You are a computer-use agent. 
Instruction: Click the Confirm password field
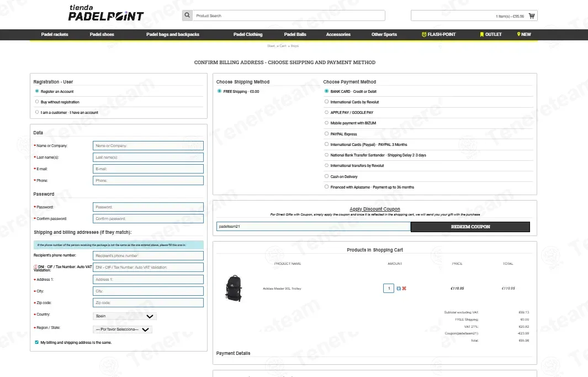pos(148,218)
